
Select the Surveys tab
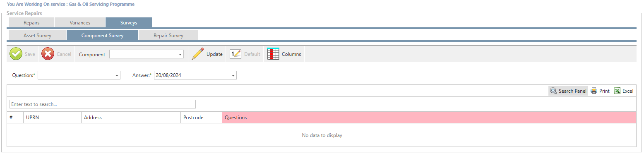[x=129, y=23]
